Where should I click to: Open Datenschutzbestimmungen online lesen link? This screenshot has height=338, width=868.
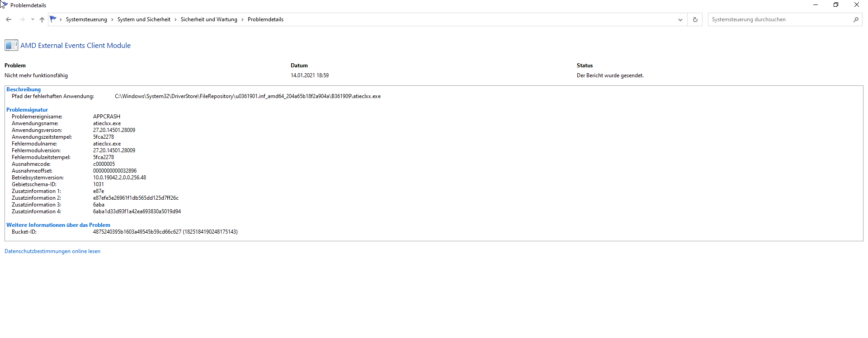(x=52, y=251)
